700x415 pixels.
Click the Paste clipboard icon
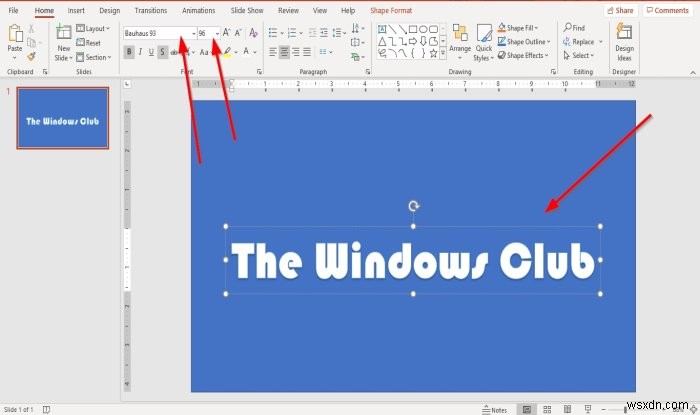(x=15, y=34)
